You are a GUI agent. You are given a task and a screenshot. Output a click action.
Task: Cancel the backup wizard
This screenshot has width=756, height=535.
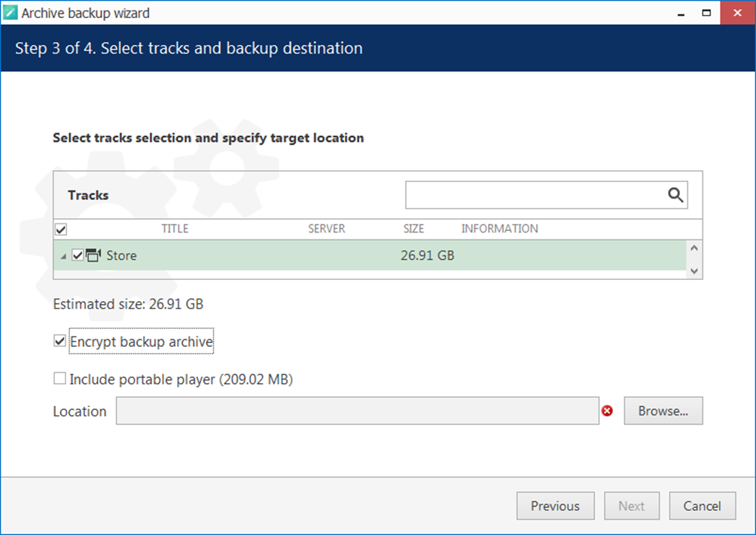[x=702, y=506]
